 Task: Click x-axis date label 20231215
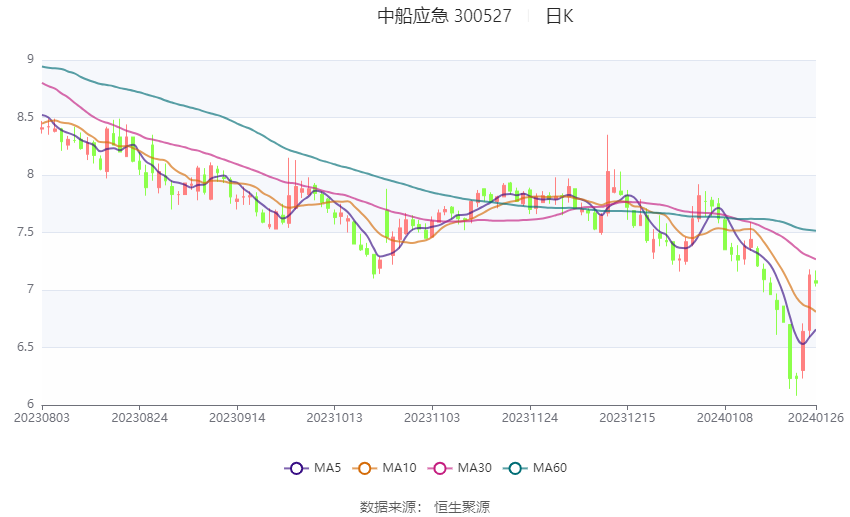point(627,418)
